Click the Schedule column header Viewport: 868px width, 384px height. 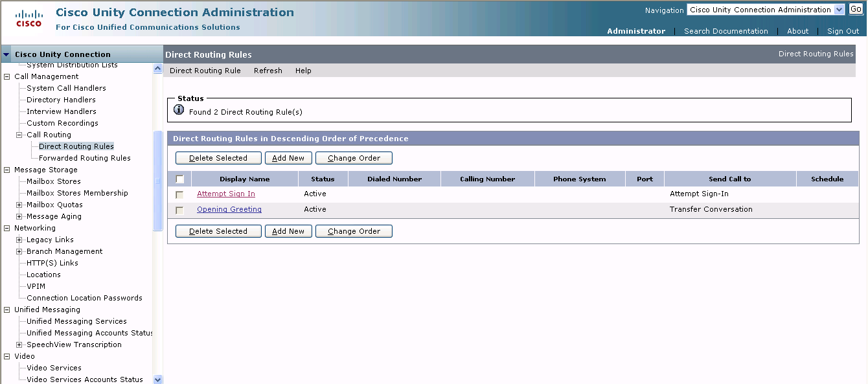[827, 179]
